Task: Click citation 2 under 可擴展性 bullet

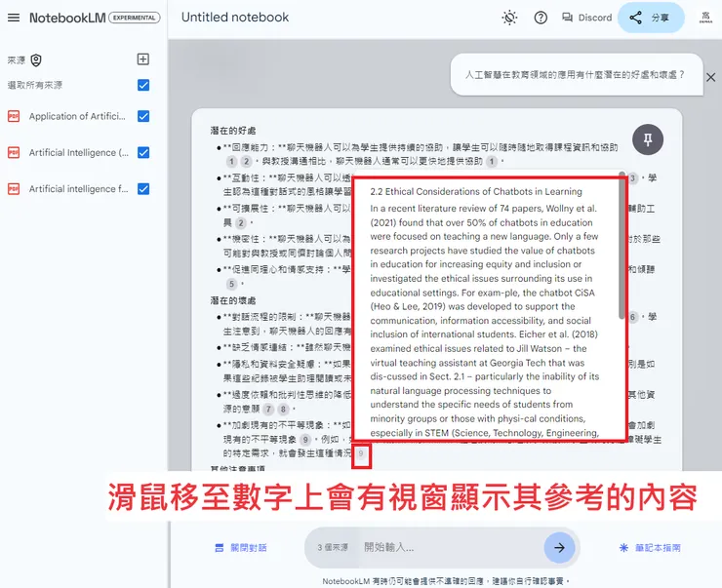Action: (x=241, y=223)
